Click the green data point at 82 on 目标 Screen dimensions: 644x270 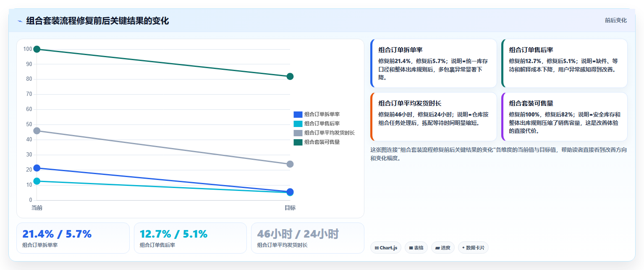[290, 77]
